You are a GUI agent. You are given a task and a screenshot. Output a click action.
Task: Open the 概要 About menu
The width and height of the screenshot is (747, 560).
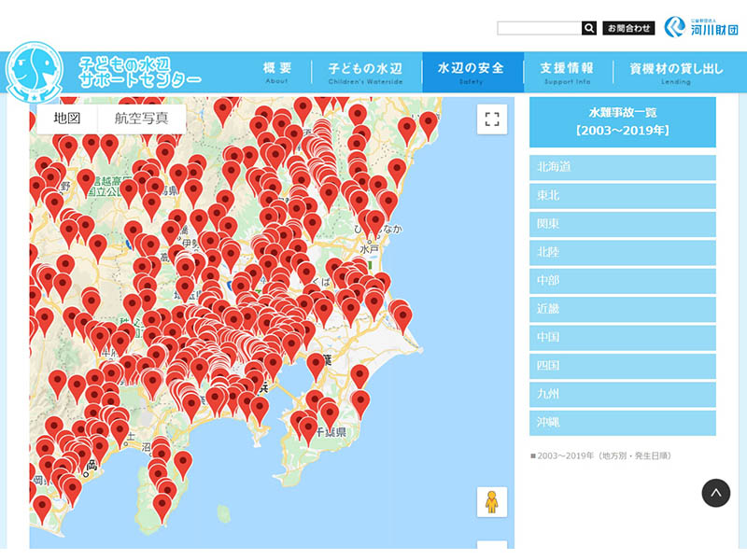277,73
